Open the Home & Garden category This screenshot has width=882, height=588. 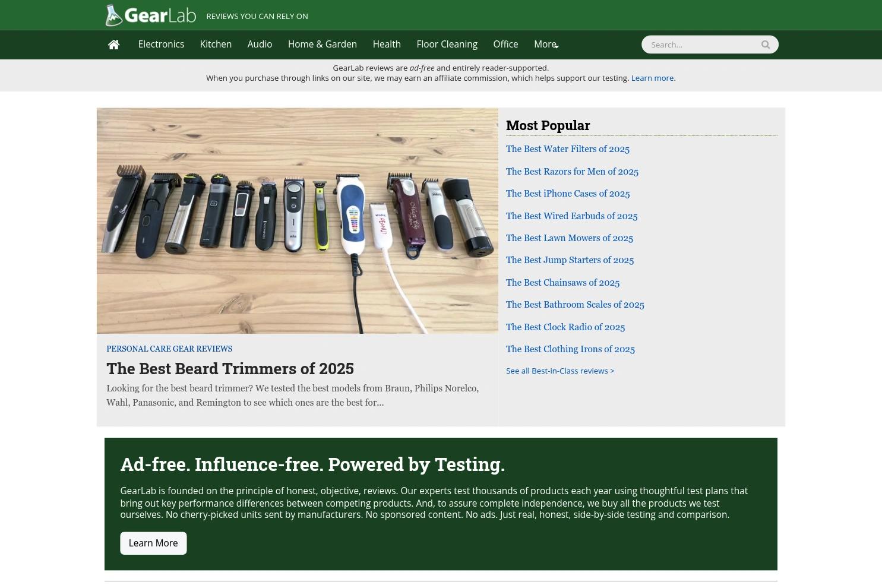[x=323, y=44]
